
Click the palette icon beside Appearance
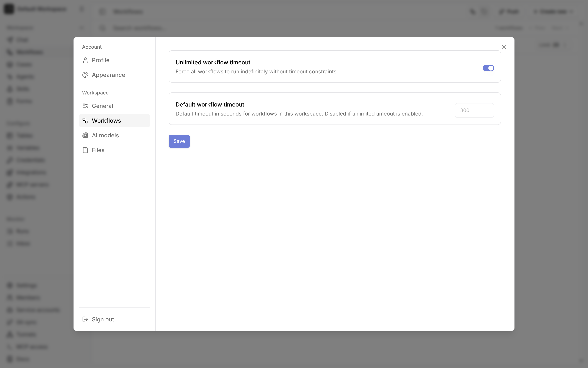click(x=85, y=75)
